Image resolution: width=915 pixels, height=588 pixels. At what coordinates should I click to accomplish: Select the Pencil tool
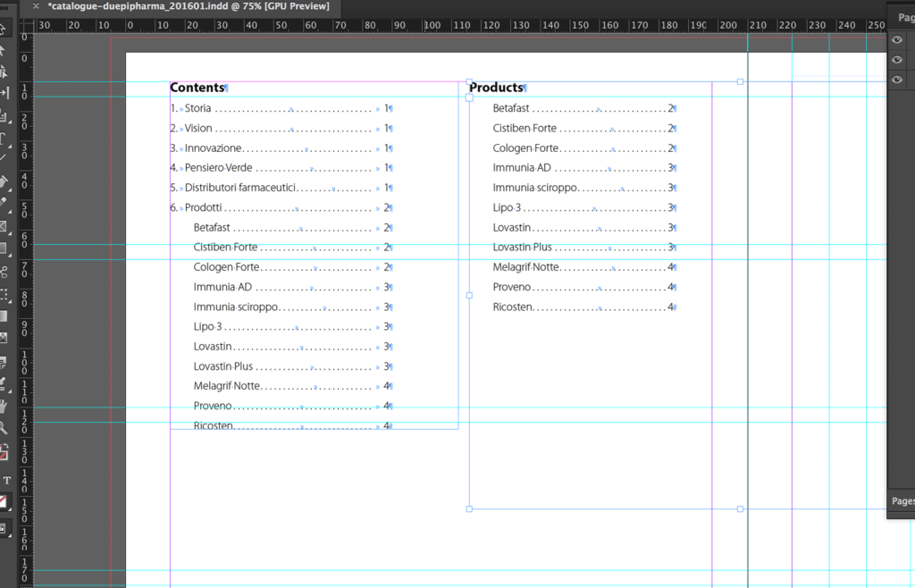4,203
